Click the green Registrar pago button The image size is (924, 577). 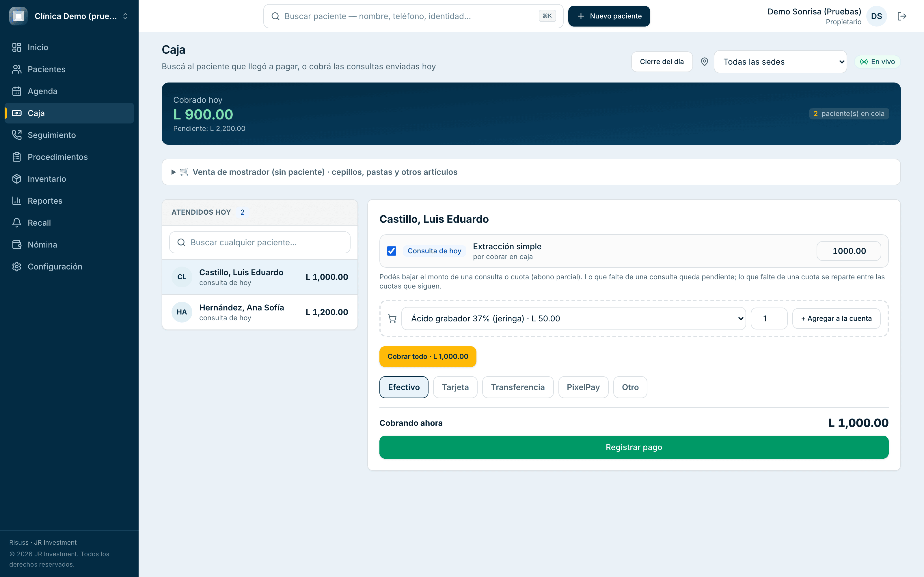click(x=634, y=447)
